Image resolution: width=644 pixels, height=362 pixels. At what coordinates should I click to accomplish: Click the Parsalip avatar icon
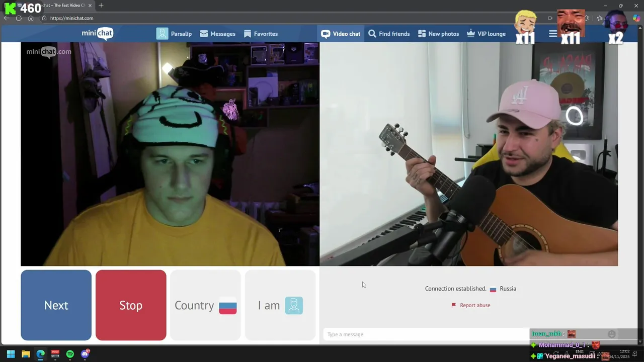(x=162, y=34)
